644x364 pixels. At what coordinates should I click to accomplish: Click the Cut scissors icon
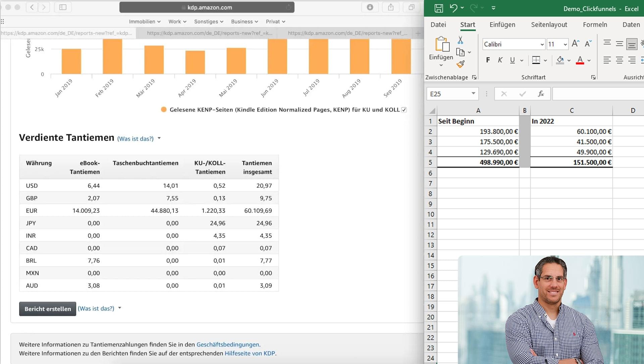pos(460,40)
